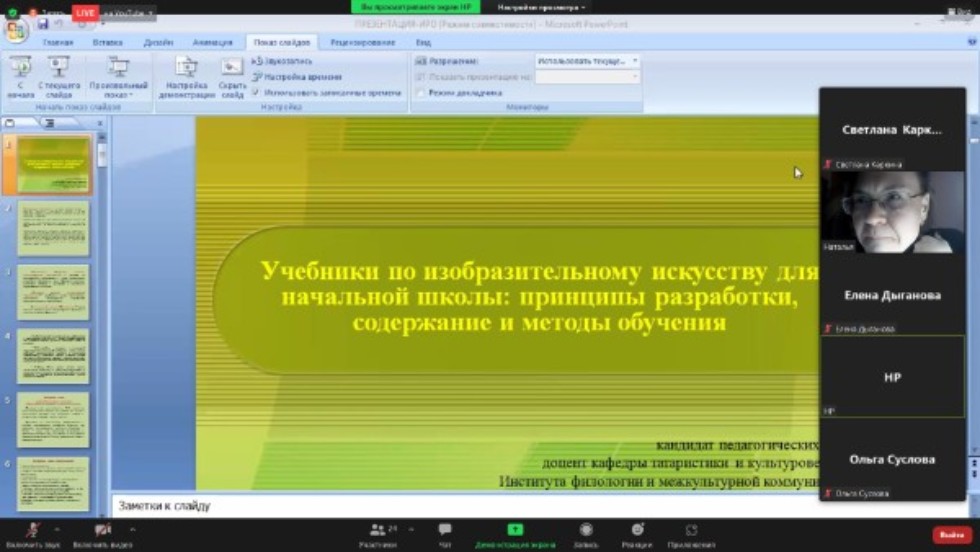
Task: Open 'Разрешение' combo box dropdown
Action: tap(634, 61)
